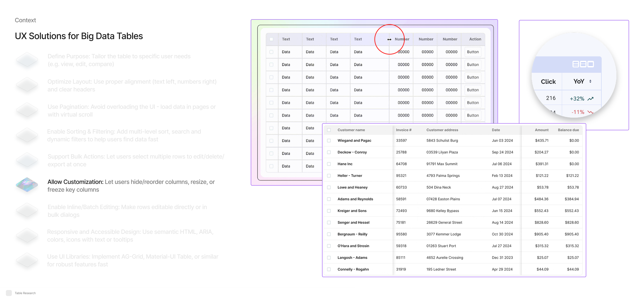Choose the rightmost compact density icon
The image size is (644, 299).
591,64
